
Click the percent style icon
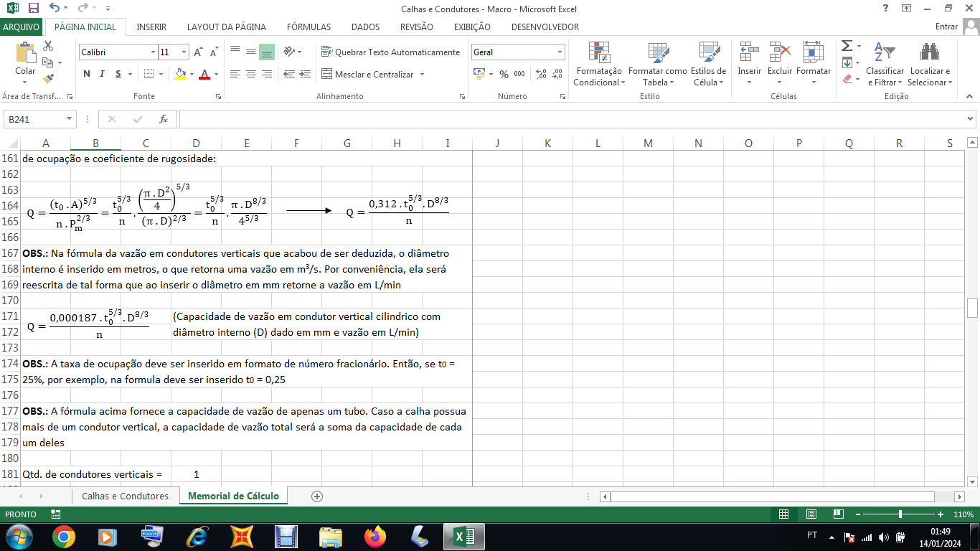coord(504,74)
